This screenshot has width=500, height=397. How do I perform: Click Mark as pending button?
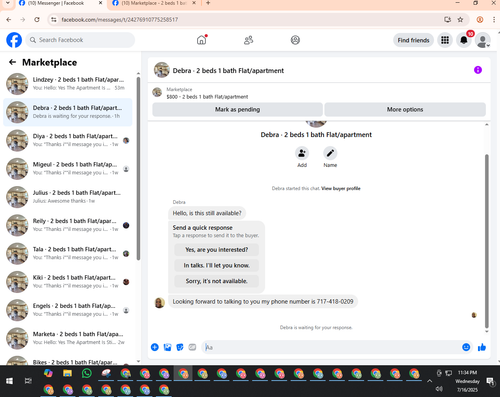(237, 109)
